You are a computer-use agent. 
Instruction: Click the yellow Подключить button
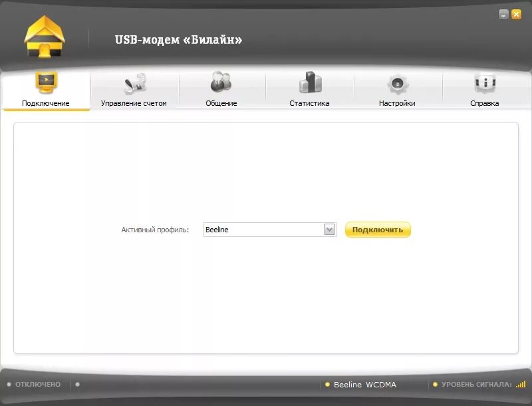click(378, 230)
